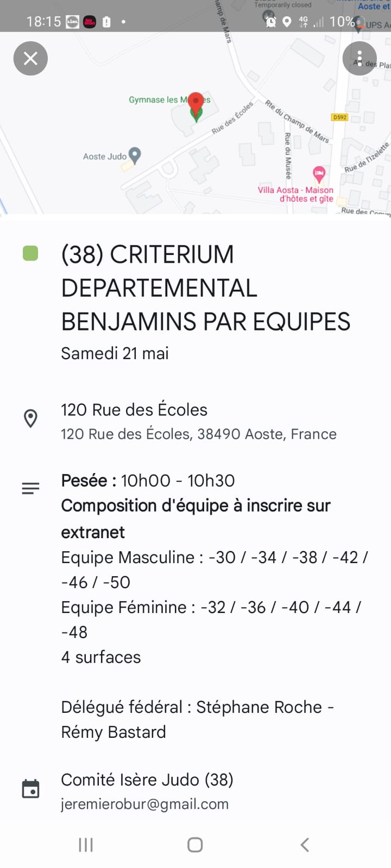The width and height of the screenshot is (391, 868).
Task: Tap the Gymnase les Mûres map label
Action: (x=157, y=100)
